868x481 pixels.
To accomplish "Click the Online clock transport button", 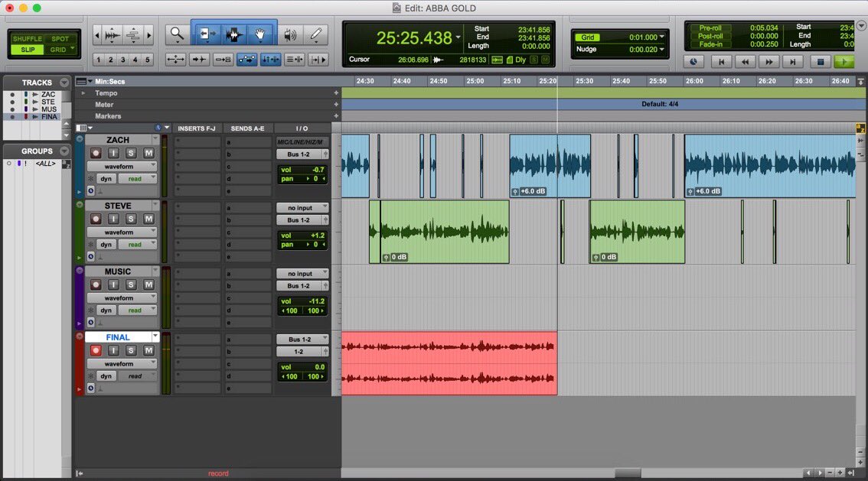I will 693,62.
